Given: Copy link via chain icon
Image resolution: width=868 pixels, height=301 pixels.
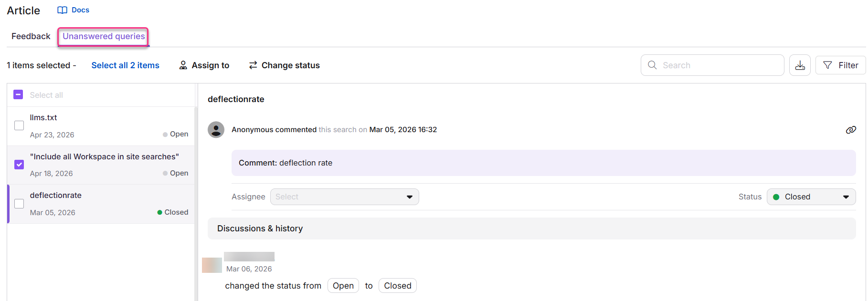Looking at the screenshot, I should click(851, 130).
